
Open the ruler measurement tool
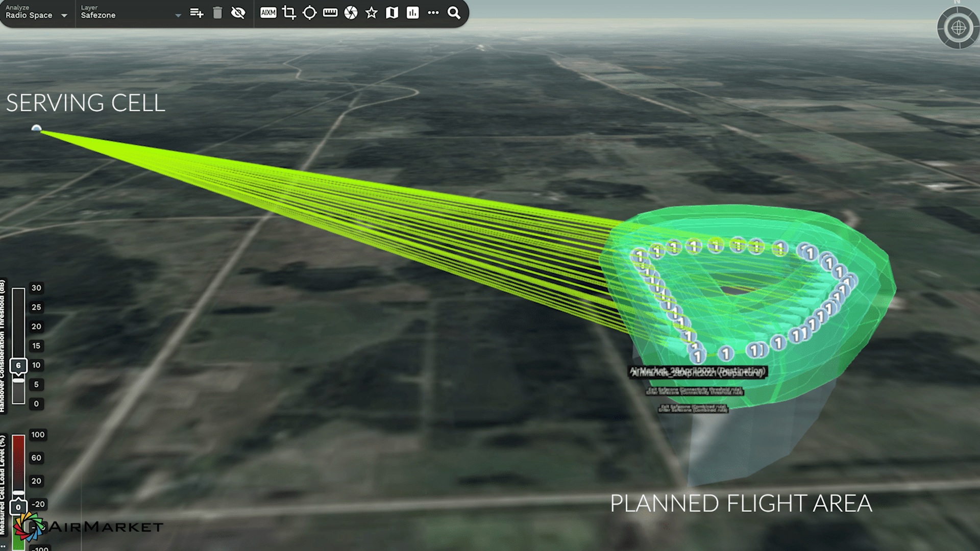pos(330,13)
